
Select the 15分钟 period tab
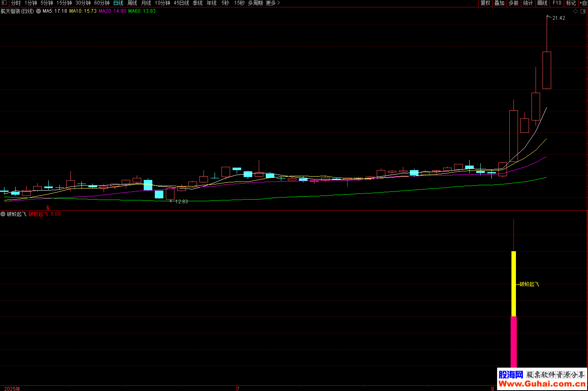(64, 3)
